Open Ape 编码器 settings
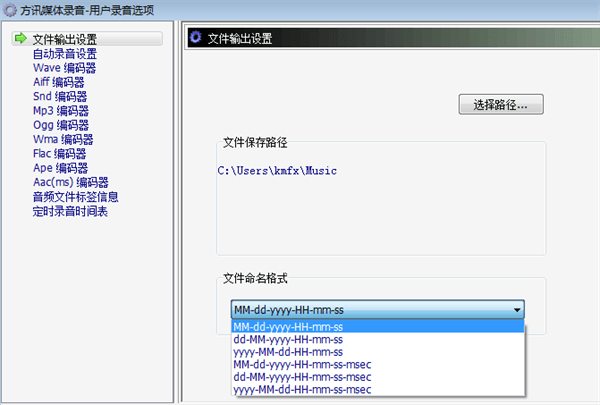600x405 pixels. [60, 168]
